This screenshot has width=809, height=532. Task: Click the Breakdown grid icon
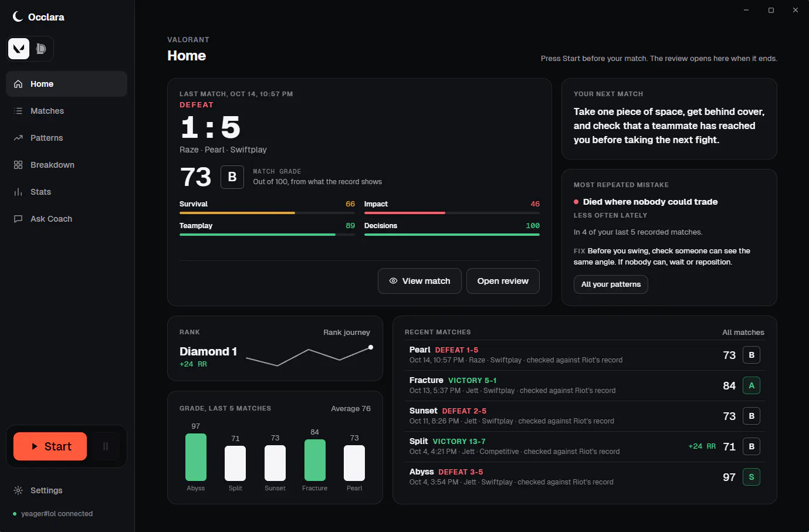18,165
